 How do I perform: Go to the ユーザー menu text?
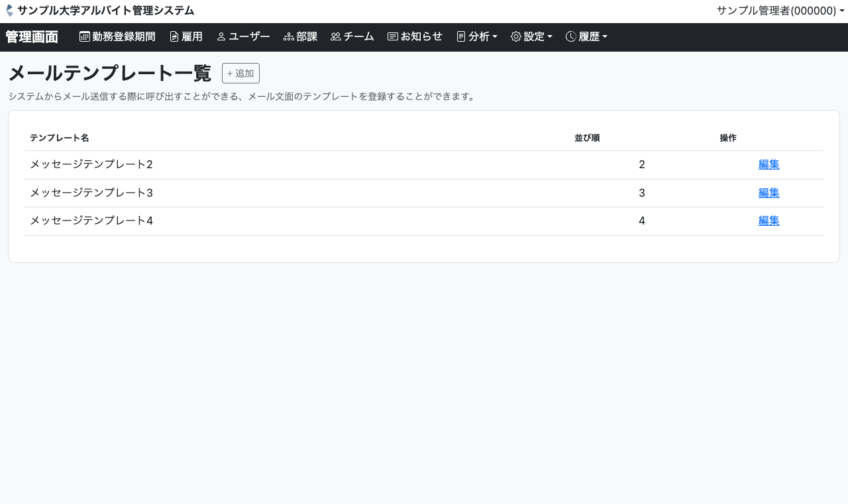pos(249,37)
